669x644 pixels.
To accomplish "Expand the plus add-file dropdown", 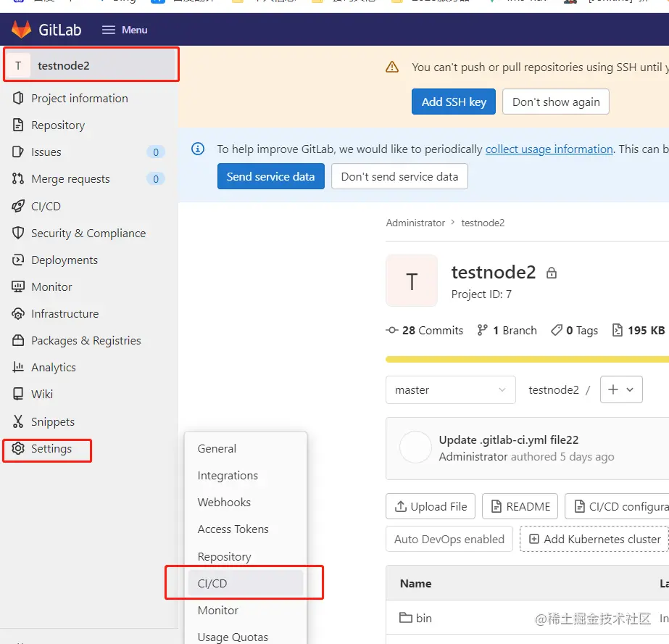I will (x=621, y=389).
